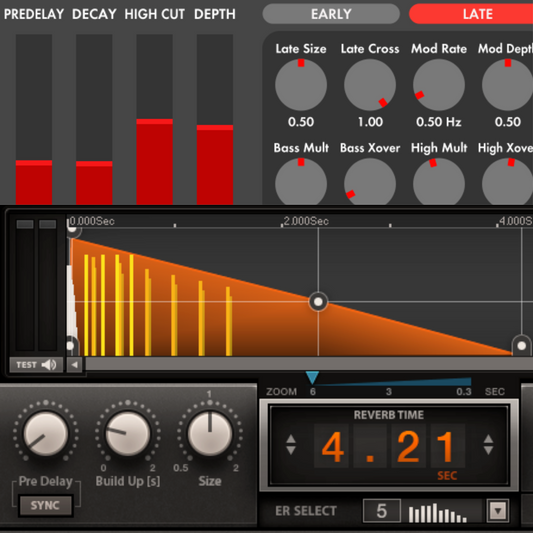Switch to the LATE tab

pyautogui.click(x=472, y=14)
